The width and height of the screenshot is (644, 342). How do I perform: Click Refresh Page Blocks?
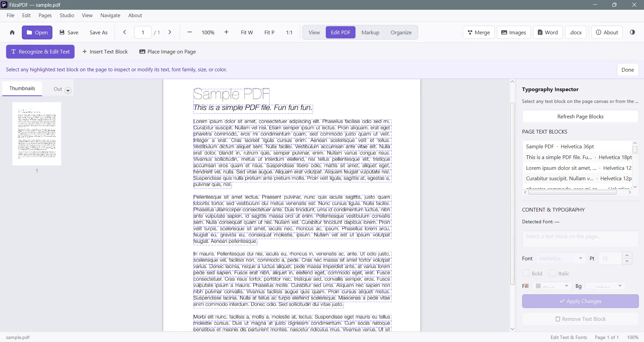point(581,116)
